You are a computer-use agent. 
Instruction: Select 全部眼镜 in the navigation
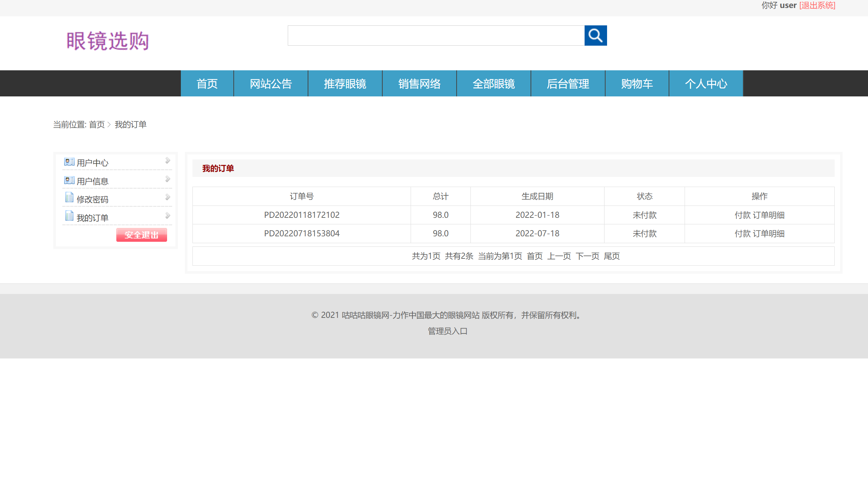(x=494, y=83)
